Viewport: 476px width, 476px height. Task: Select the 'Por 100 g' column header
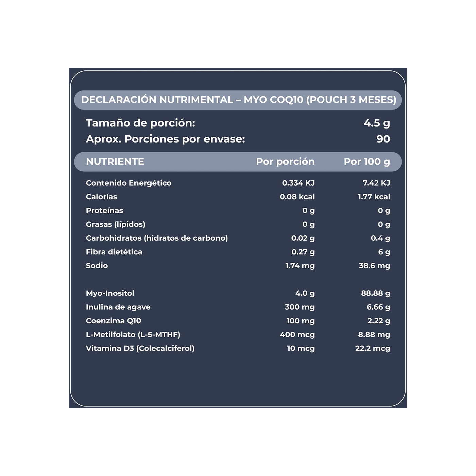coord(367,162)
